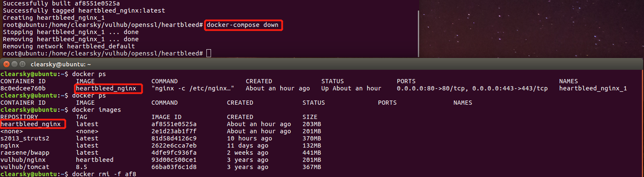The height and width of the screenshot is (177, 644).
Task: Click the TAG column header
Action: coord(81,117)
